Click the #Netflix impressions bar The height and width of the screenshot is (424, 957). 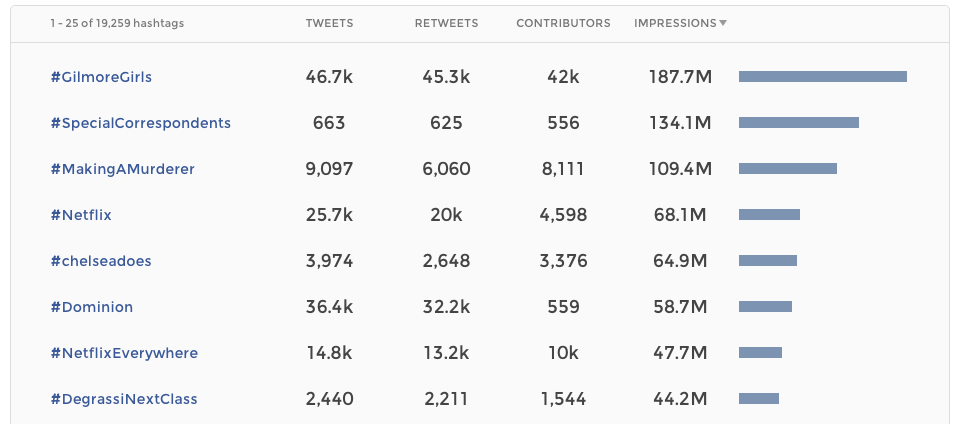(x=769, y=215)
